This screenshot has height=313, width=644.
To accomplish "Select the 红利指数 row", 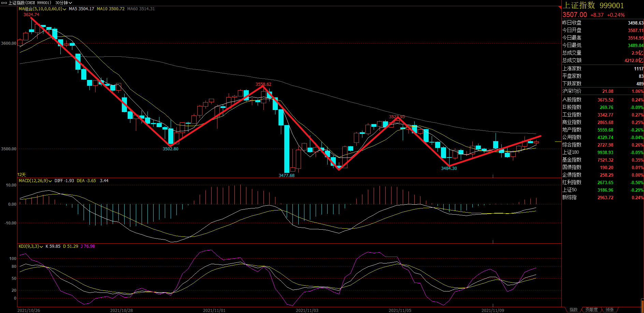I will tap(572, 182).
